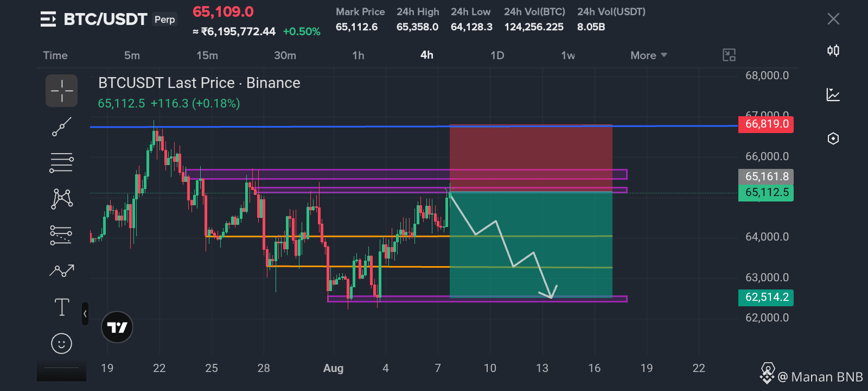Screen dimensions: 868x391
Task: Open the BTC/USDT pair selector menu
Action: click(x=48, y=20)
